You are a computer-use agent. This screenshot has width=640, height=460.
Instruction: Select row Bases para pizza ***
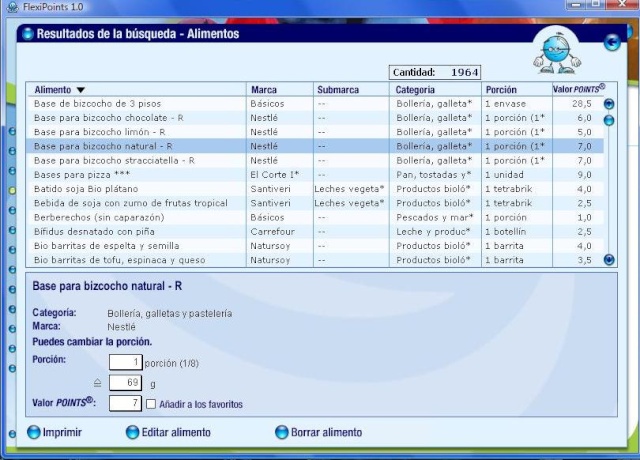(315, 175)
